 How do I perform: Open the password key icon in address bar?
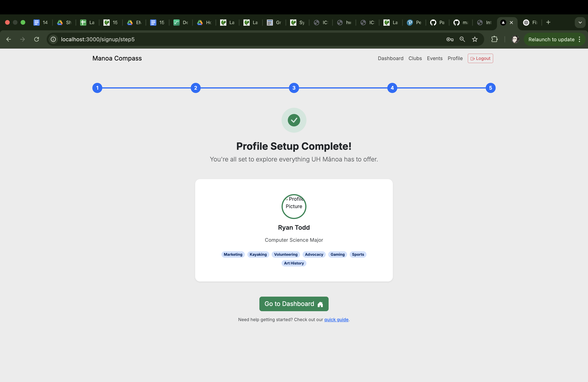point(450,39)
